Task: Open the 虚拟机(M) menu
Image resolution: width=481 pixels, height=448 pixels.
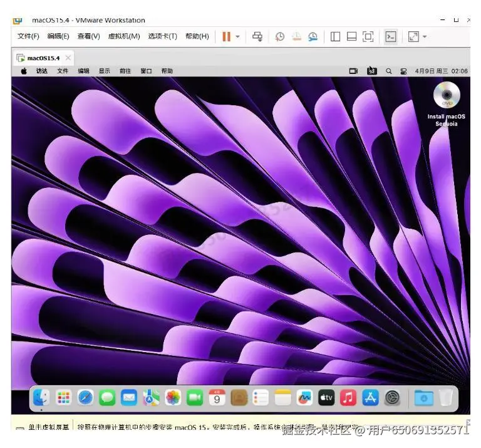Action: click(124, 36)
